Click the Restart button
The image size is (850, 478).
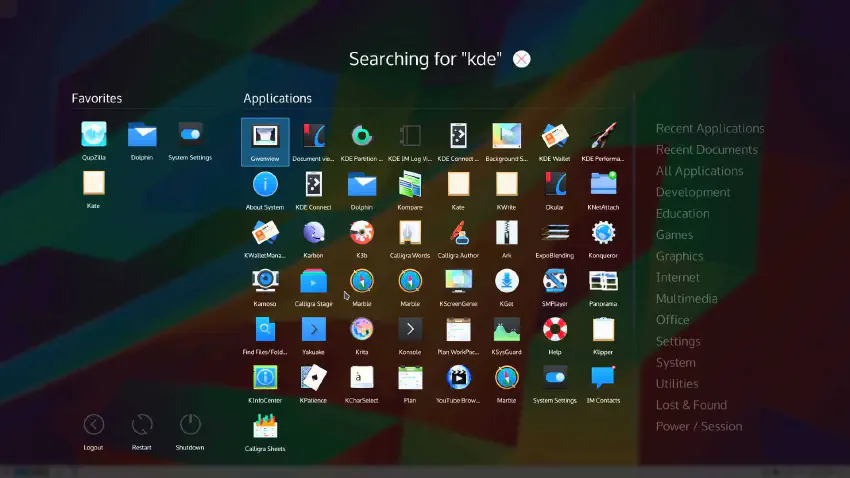pyautogui.click(x=142, y=431)
